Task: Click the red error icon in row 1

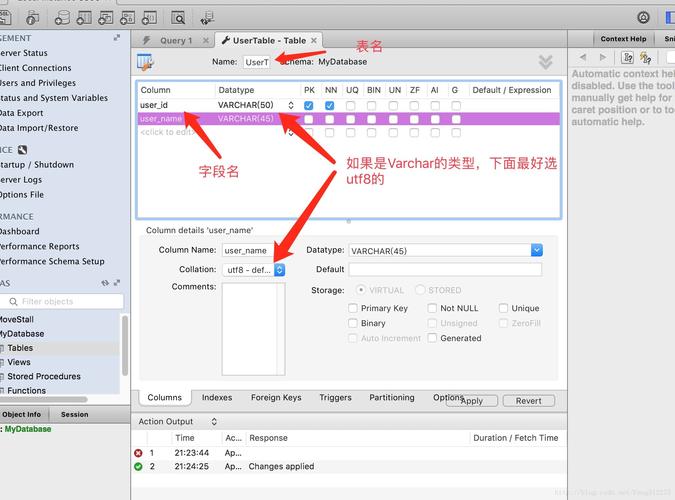Action: pyautogui.click(x=139, y=453)
